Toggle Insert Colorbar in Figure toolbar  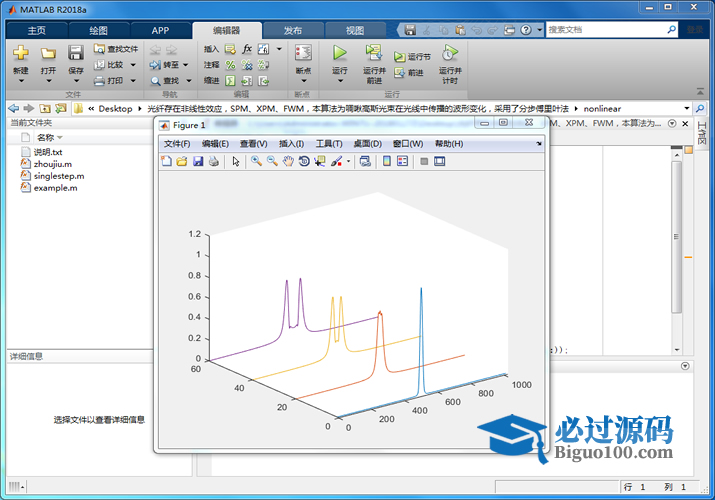click(x=387, y=161)
